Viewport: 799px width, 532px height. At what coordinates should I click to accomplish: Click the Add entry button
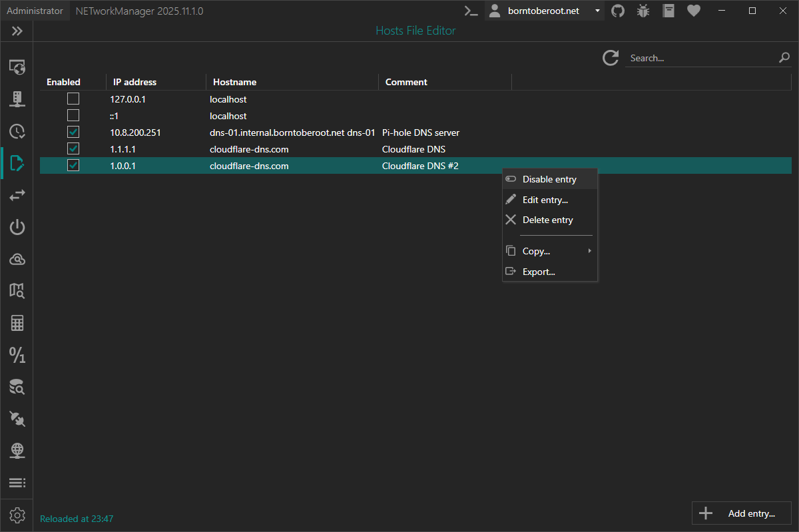[741, 513]
